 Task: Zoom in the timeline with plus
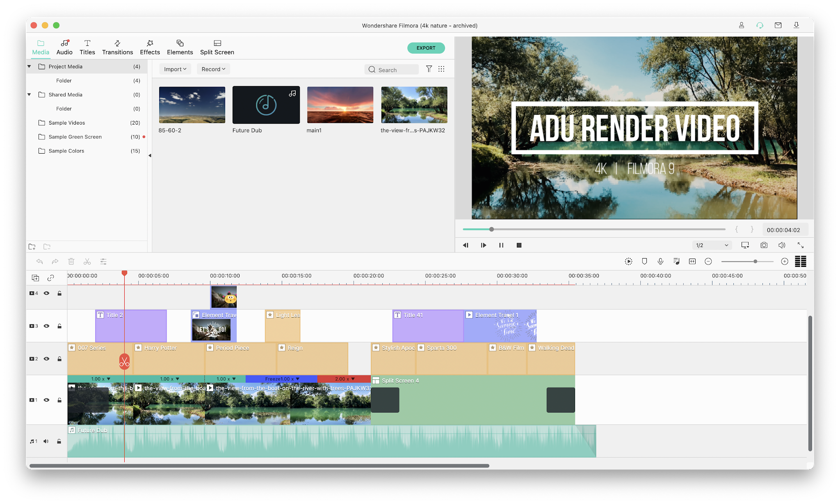[x=785, y=261]
